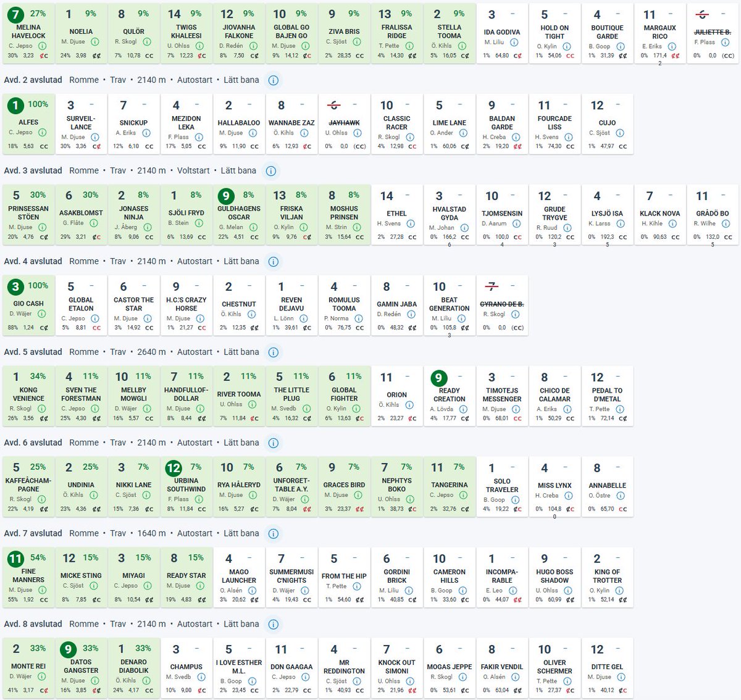Click info icon for Ready Creation
The width and height of the screenshot is (741, 700).
[463, 409]
